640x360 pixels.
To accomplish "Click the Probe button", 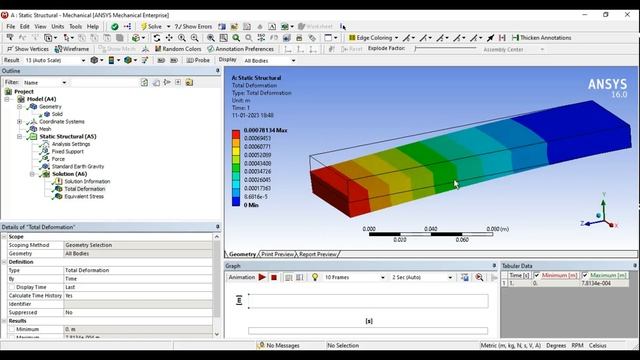I will 198,60.
